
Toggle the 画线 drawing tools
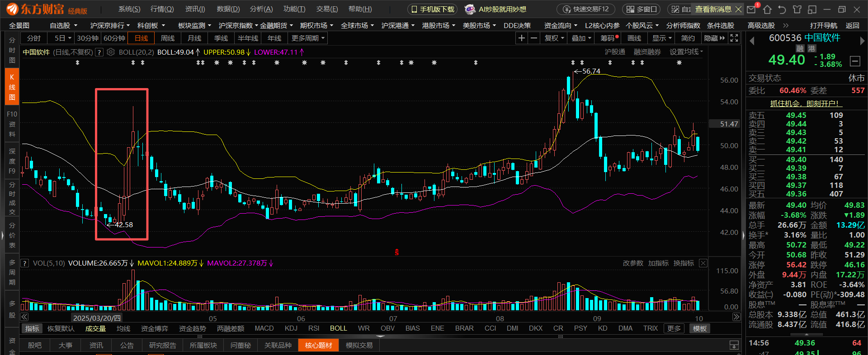pos(634,38)
